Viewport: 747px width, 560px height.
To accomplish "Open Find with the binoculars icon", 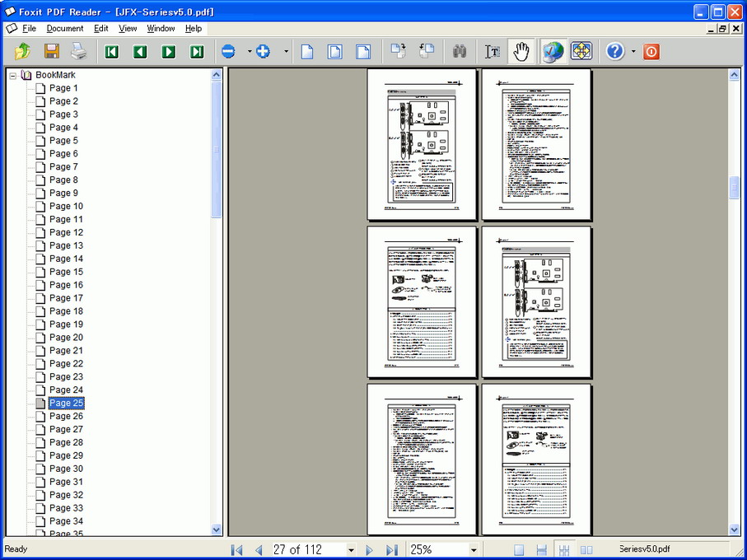I will [x=460, y=51].
